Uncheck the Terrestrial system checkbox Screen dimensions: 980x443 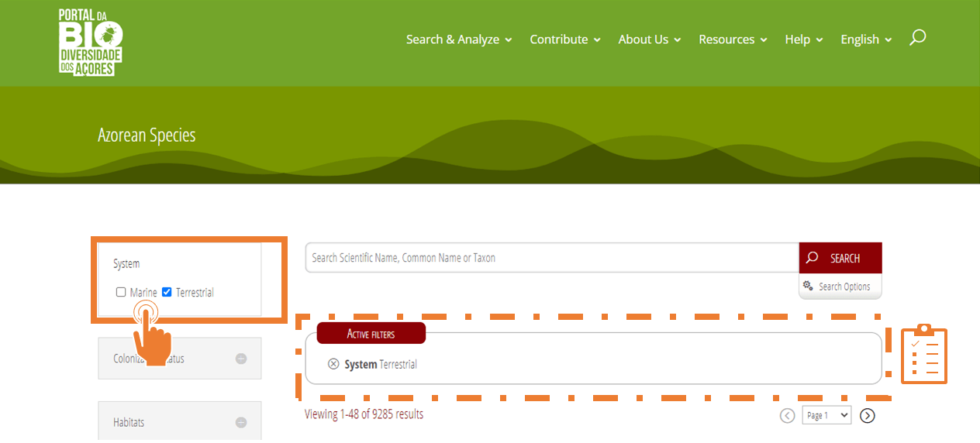pyautogui.click(x=167, y=292)
